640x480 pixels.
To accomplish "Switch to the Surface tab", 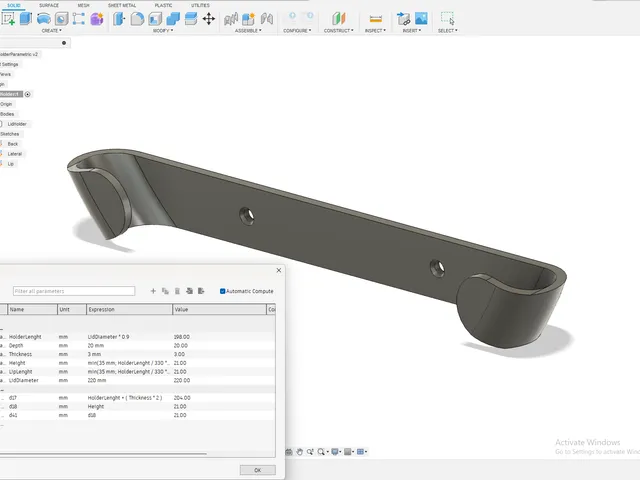I will click(x=49, y=5).
